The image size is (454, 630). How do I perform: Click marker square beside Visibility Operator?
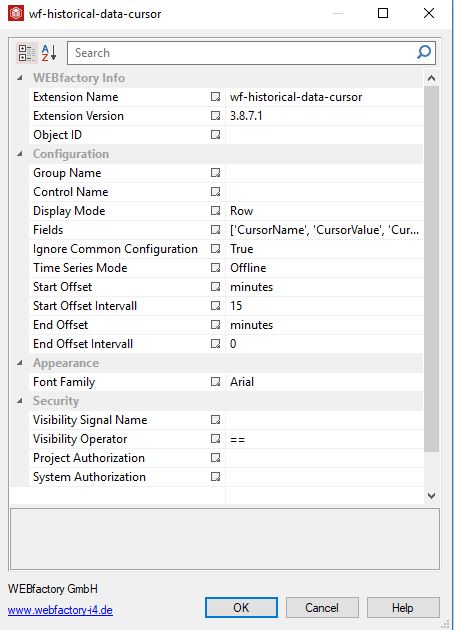click(x=215, y=439)
